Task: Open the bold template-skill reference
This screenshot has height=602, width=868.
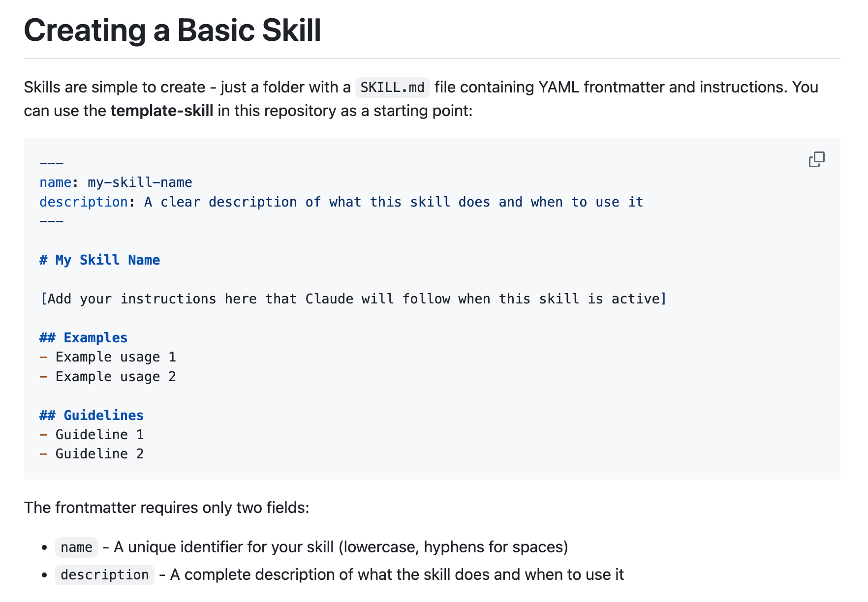Action: tap(162, 111)
